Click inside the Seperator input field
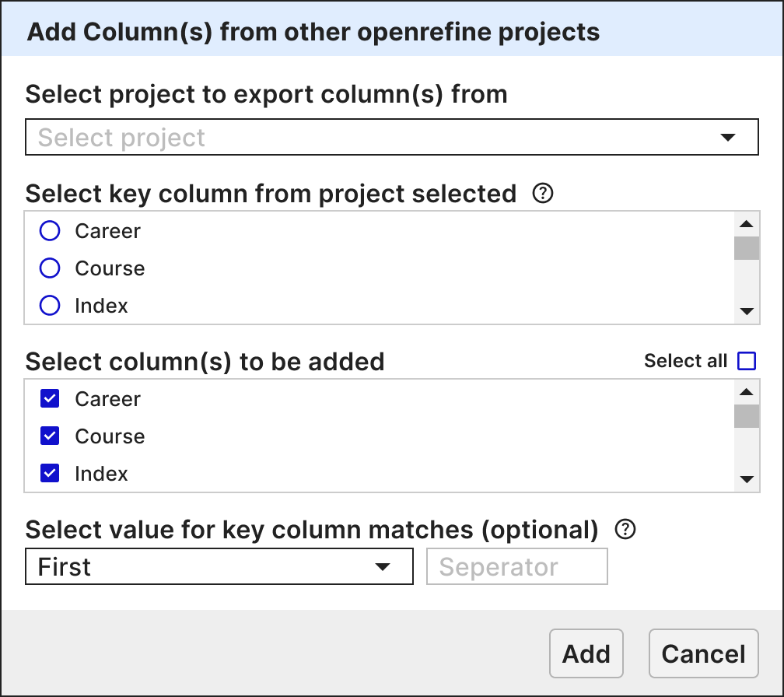This screenshot has width=784, height=697. click(x=516, y=566)
